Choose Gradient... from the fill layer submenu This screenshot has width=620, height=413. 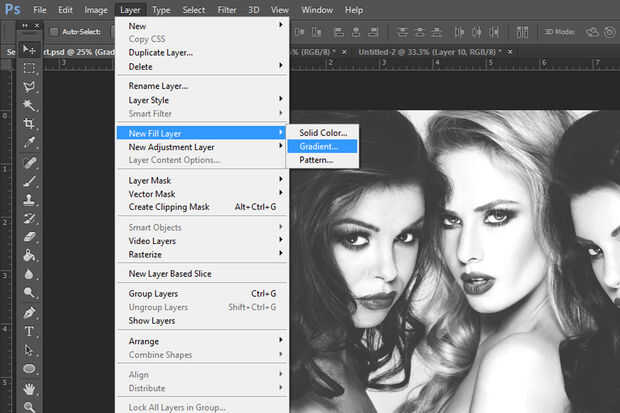click(319, 147)
